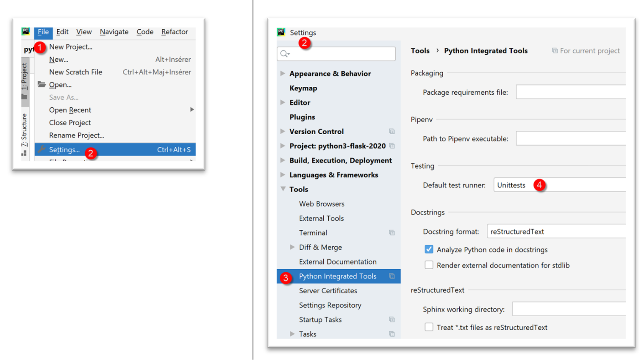Click the Package requirements file field
This screenshot has height=364, width=644.
pos(570,92)
